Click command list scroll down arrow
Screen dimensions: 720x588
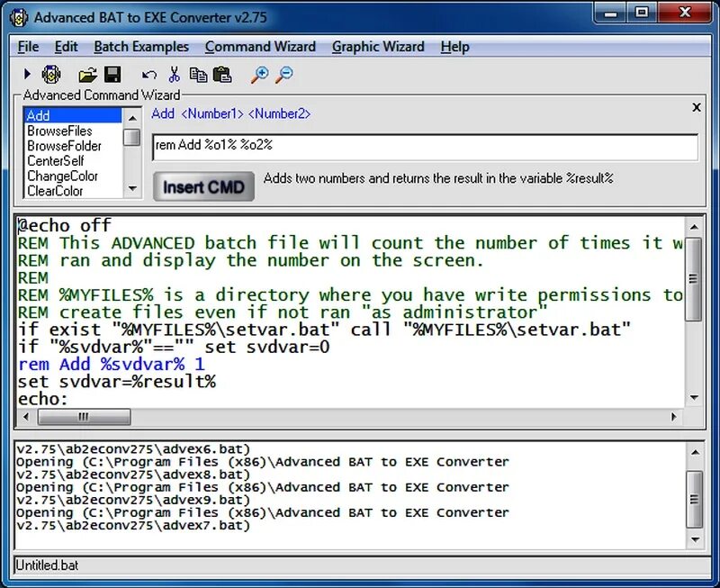click(x=132, y=188)
